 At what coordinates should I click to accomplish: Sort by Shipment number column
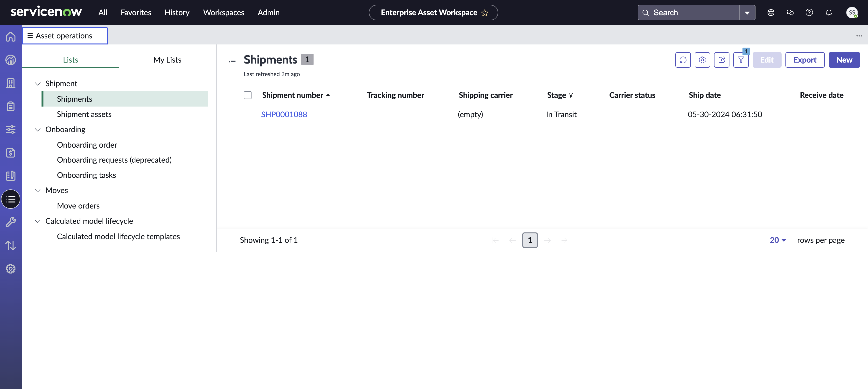296,95
